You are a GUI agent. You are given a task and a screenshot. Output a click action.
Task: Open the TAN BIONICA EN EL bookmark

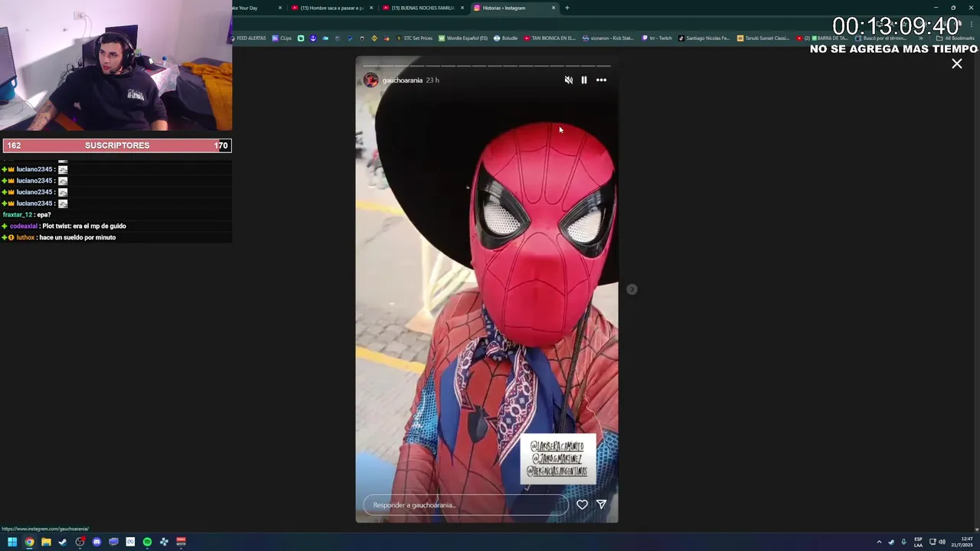(550, 38)
